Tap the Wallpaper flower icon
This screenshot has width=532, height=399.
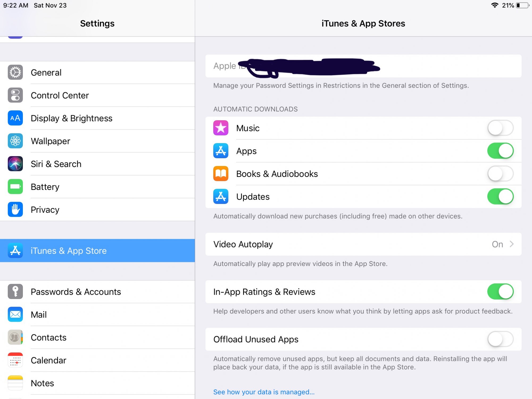pos(15,141)
